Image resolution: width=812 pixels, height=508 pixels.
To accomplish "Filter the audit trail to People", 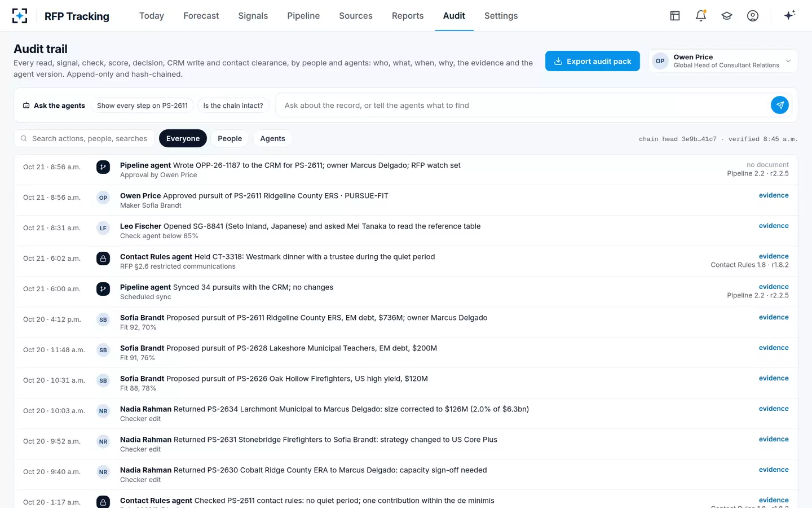I will tap(230, 138).
